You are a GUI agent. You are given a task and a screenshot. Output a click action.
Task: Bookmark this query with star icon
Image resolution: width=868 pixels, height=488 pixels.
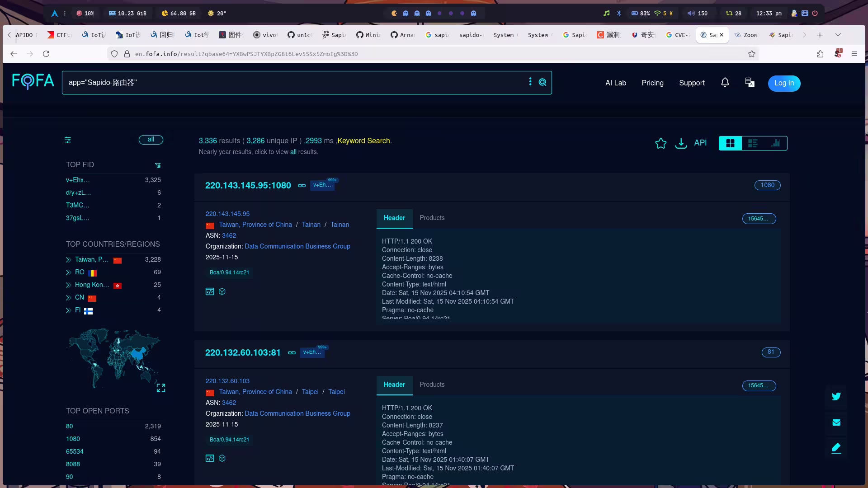[x=660, y=143]
